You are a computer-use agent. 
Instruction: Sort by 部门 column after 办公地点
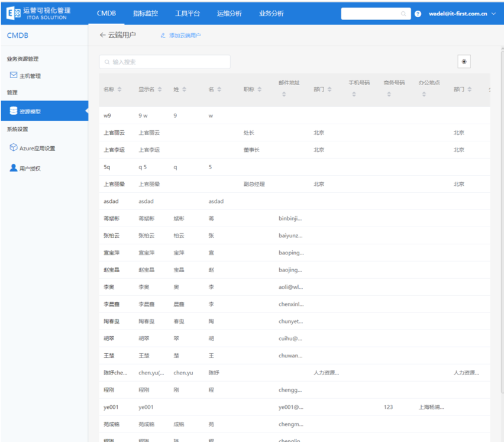pyautogui.click(x=470, y=89)
